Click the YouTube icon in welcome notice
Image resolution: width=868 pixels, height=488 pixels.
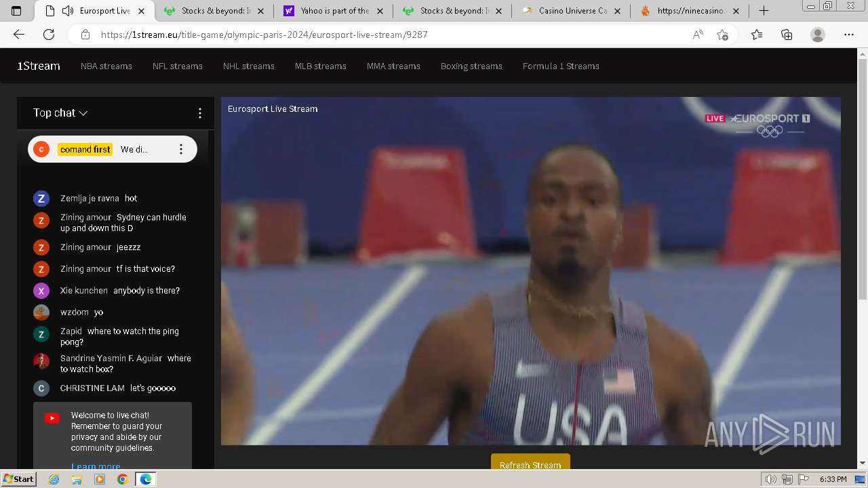click(x=52, y=418)
